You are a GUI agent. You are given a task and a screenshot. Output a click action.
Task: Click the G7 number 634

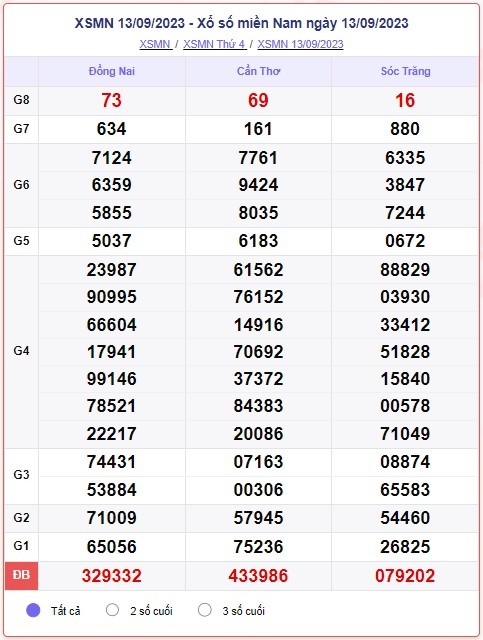(x=111, y=129)
